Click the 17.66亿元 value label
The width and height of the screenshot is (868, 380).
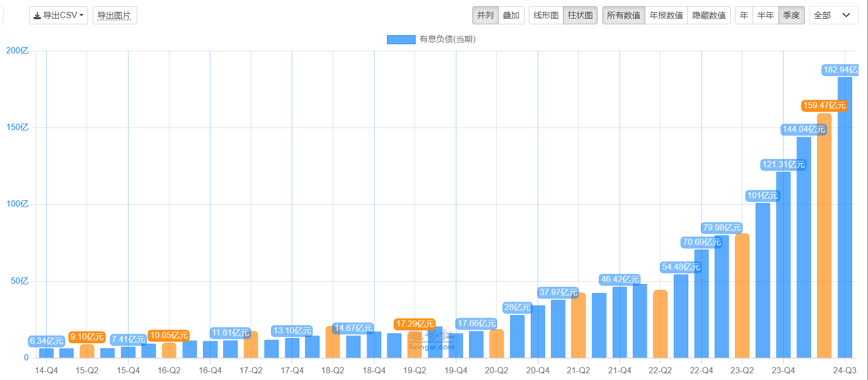[x=476, y=324]
